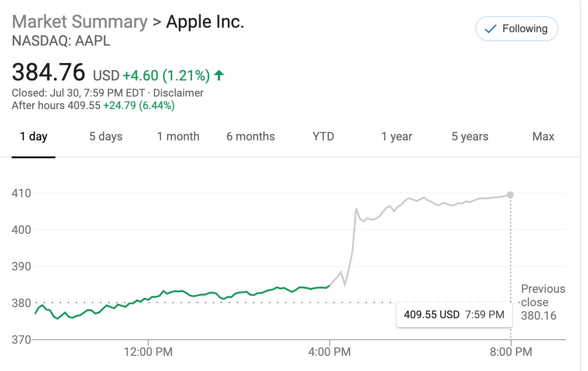Open the Market Summary link
Viewport: 588px width, 371px height.
80,21
